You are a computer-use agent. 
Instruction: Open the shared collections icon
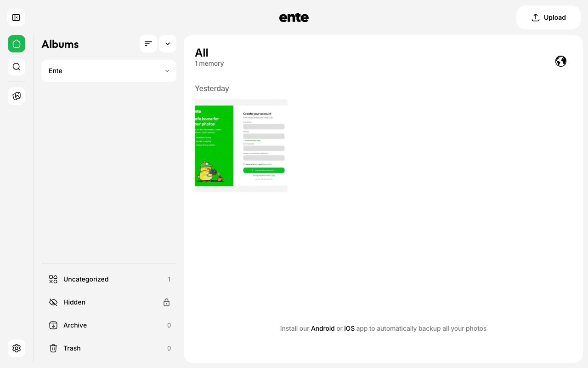17,96
